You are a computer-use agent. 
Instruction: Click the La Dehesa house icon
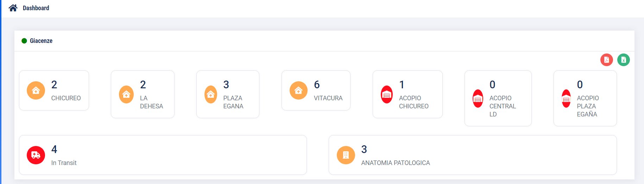126,94
